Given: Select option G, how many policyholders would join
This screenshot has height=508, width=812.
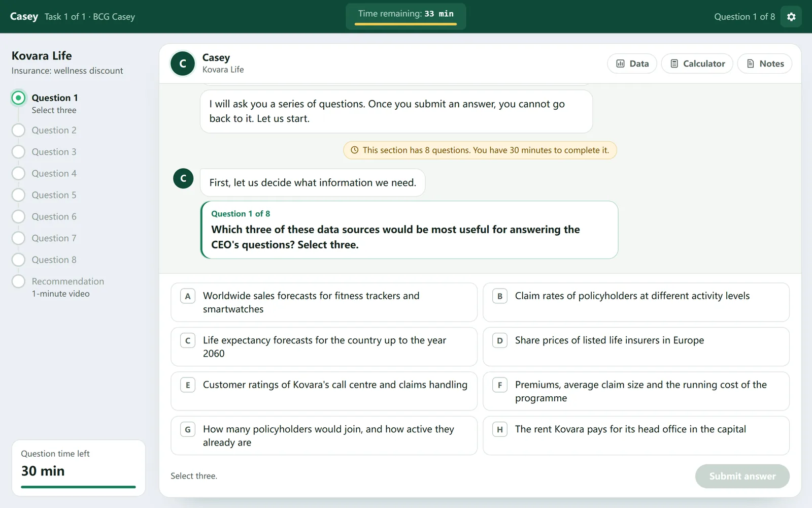Looking at the screenshot, I should coord(324,436).
